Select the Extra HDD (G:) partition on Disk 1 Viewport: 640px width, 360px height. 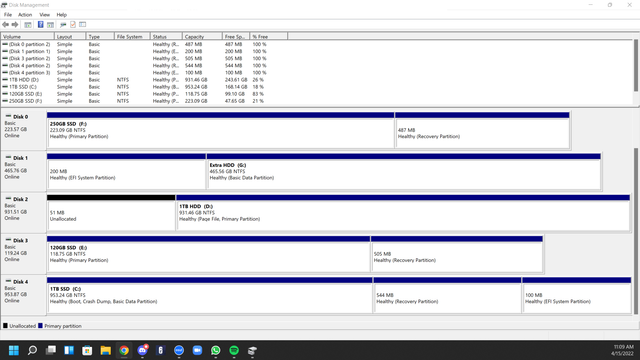pos(404,171)
